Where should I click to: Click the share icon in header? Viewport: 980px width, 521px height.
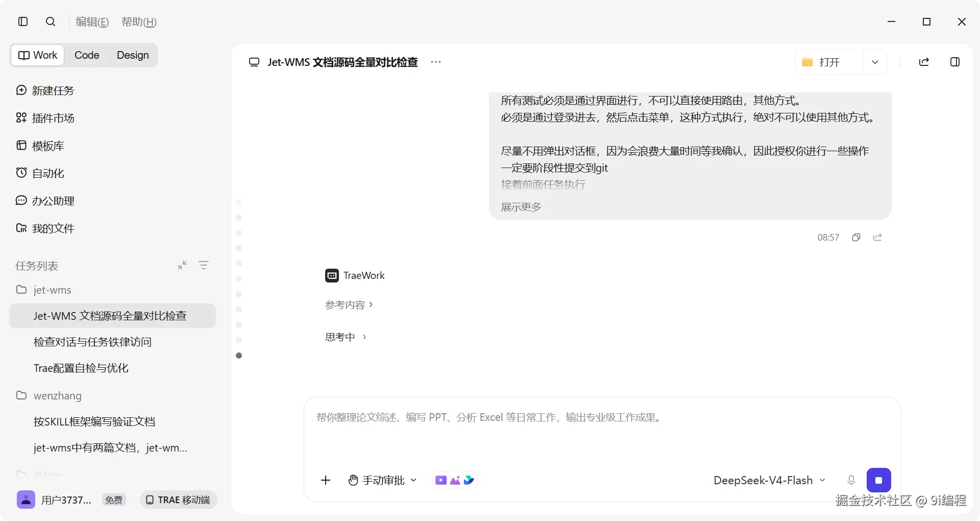[924, 62]
